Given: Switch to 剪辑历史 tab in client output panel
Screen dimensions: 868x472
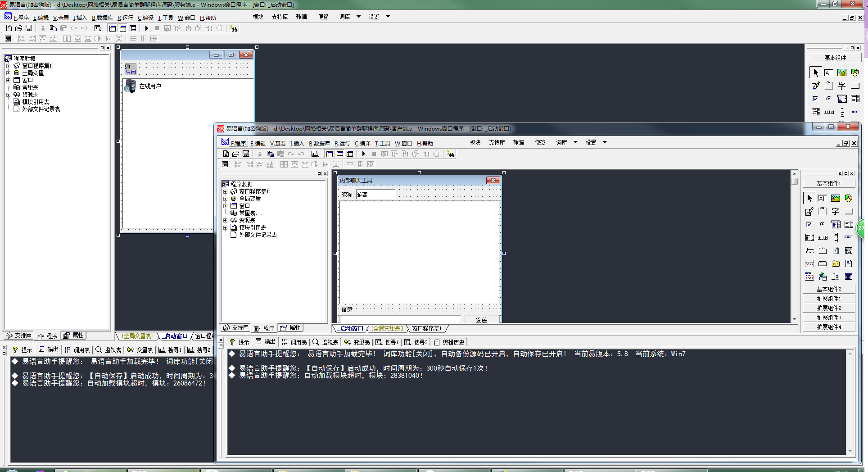Looking at the screenshot, I should 448,342.
